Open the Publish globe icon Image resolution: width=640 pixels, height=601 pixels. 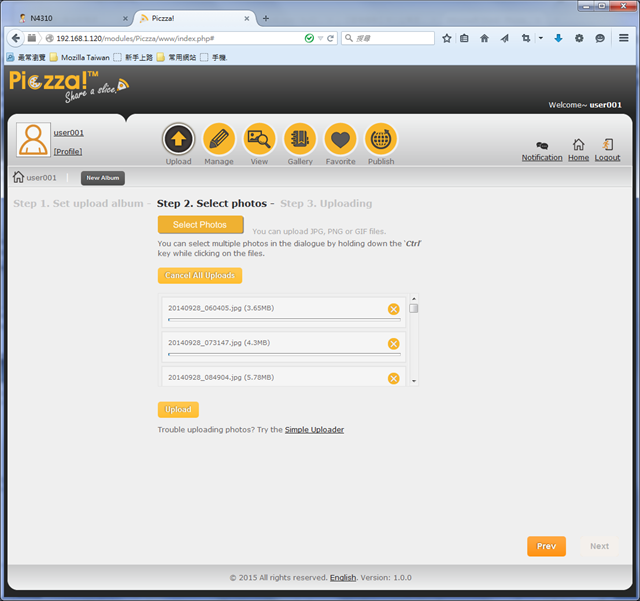click(x=381, y=139)
